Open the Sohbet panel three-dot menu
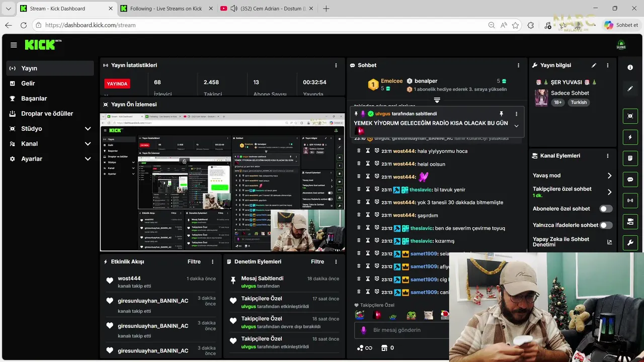644x362 pixels. point(518,65)
